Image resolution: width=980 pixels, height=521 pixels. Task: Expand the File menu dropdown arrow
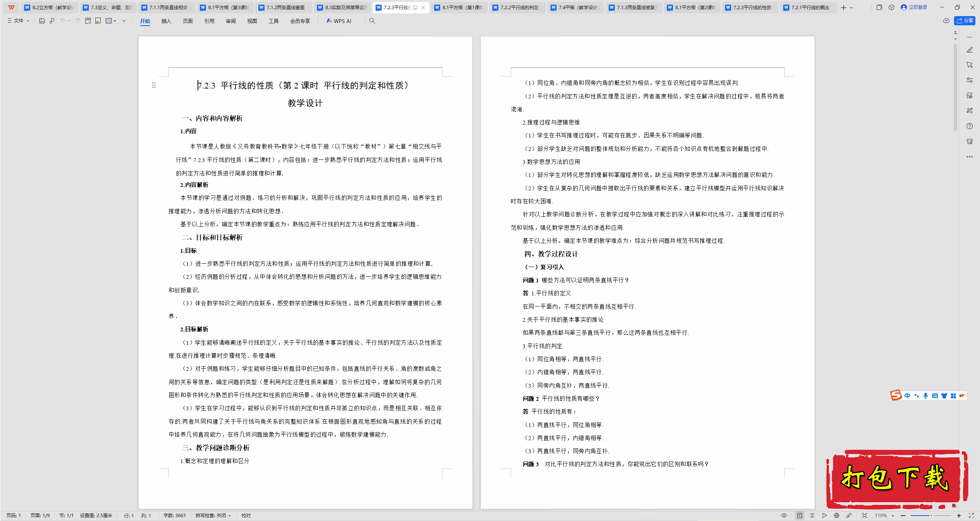pos(28,21)
